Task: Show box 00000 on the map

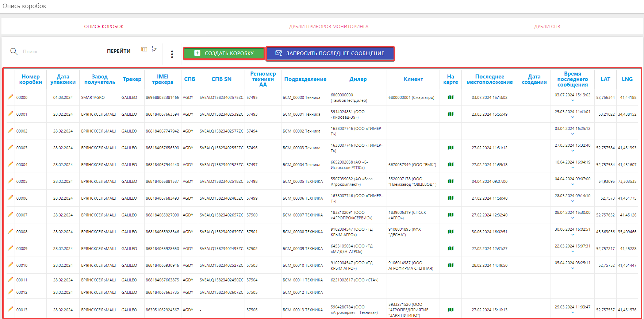Action: [451, 97]
